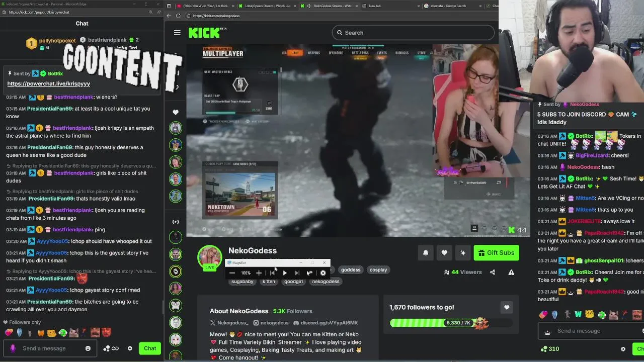Viewport: 644px width, 362px height.
Task: Click the powerchat.live/krispyyy link
Action: 49,83
